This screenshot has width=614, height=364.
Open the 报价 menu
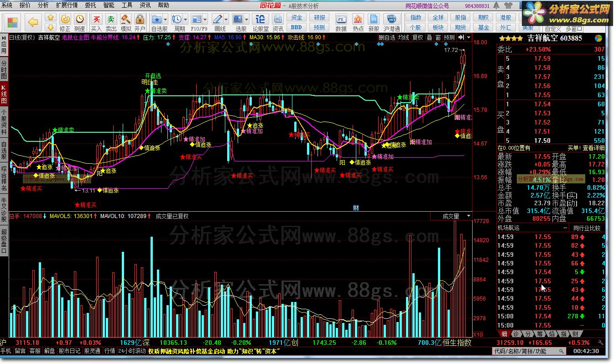tap(25, 5)
